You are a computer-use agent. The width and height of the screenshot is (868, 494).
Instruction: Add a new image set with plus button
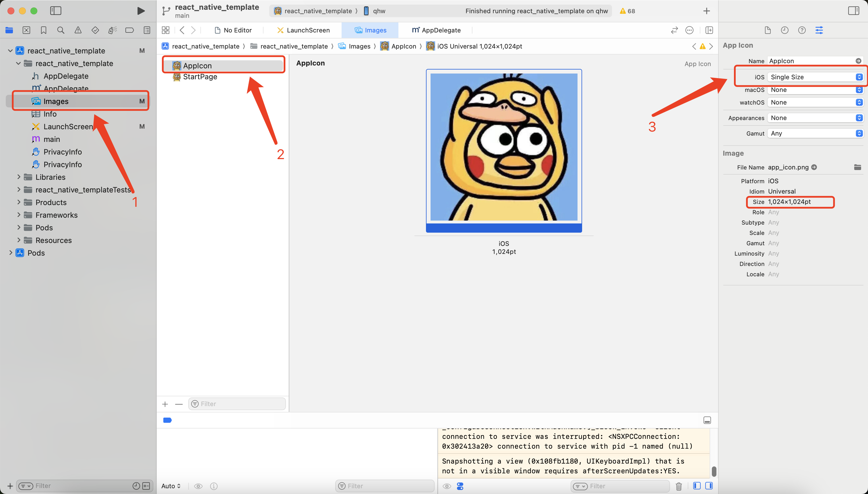tap(165, 404)
